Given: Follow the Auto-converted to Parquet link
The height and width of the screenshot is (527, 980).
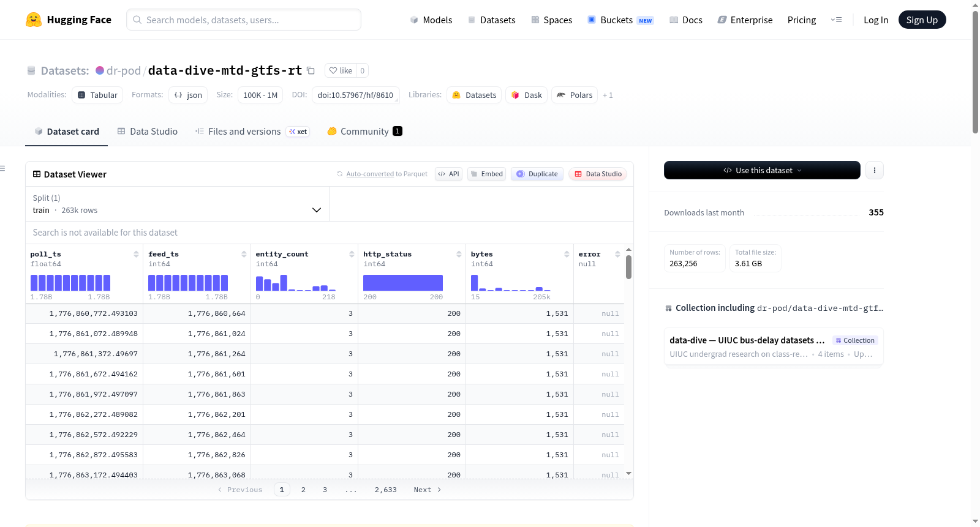Looking at the screenshot, I should point(370,174).
